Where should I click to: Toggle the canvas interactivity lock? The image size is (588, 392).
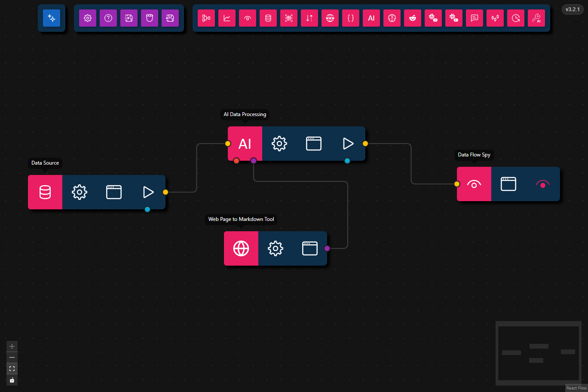click(x=12, y=380)
